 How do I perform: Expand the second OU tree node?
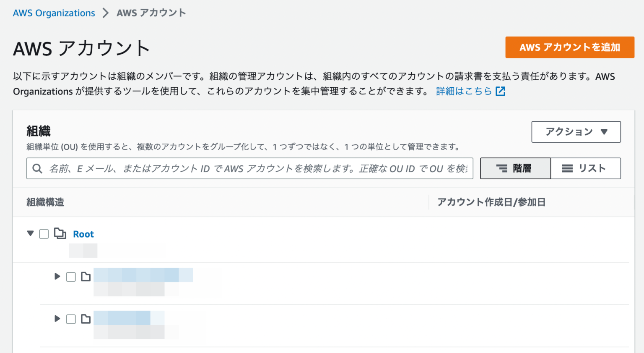[x=57, y=319]
